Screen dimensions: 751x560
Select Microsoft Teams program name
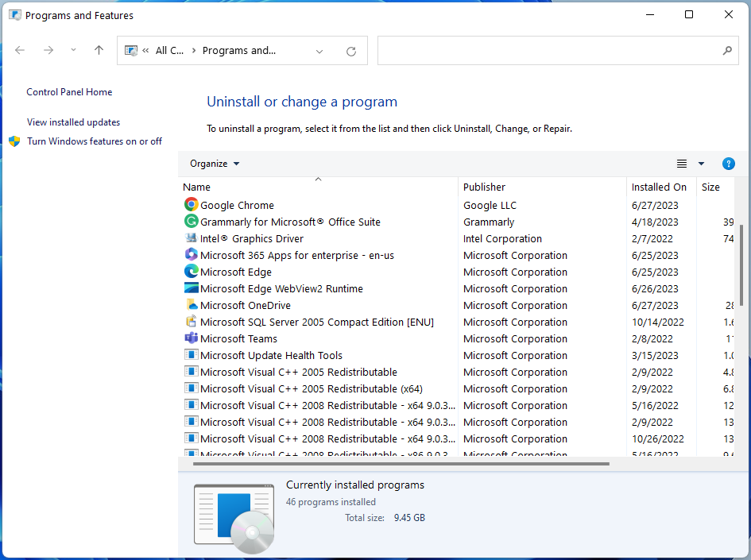(238, 338)
